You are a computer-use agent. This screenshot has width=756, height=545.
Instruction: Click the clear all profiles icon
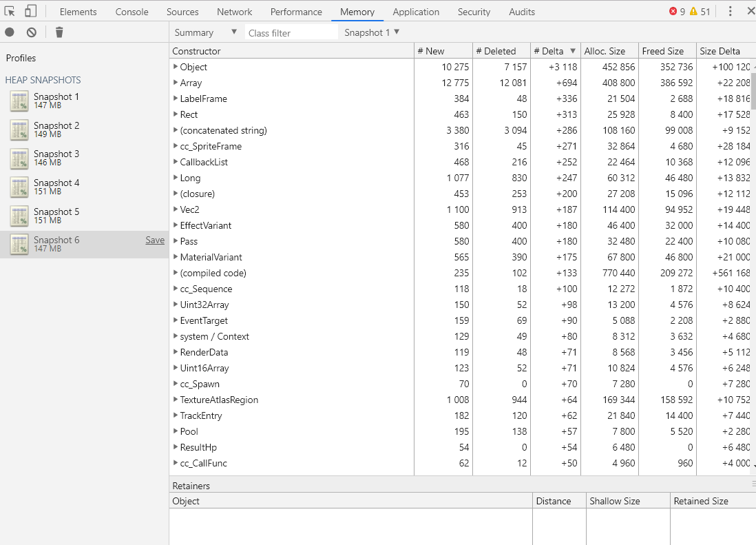point(32,32)
